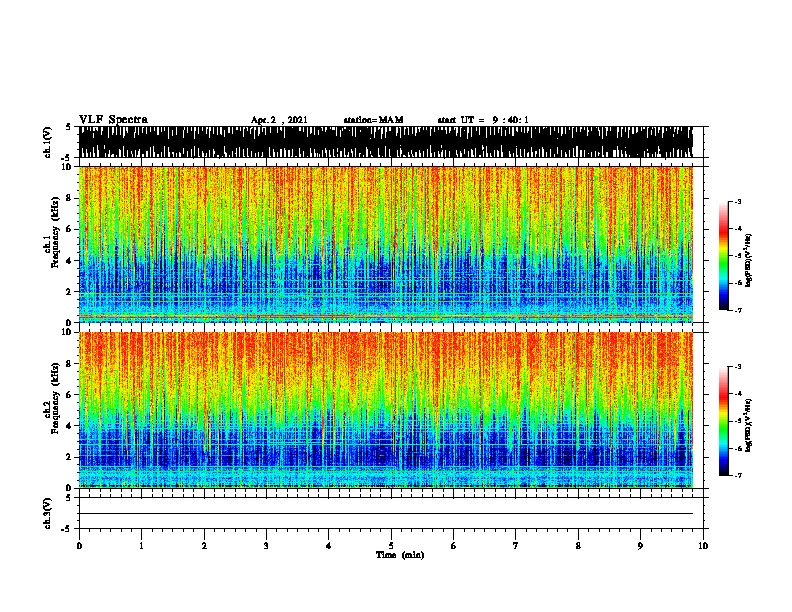792x612 pixels.
Task: Click time-axis tick label "3"
Action: (x=266, y=546)
